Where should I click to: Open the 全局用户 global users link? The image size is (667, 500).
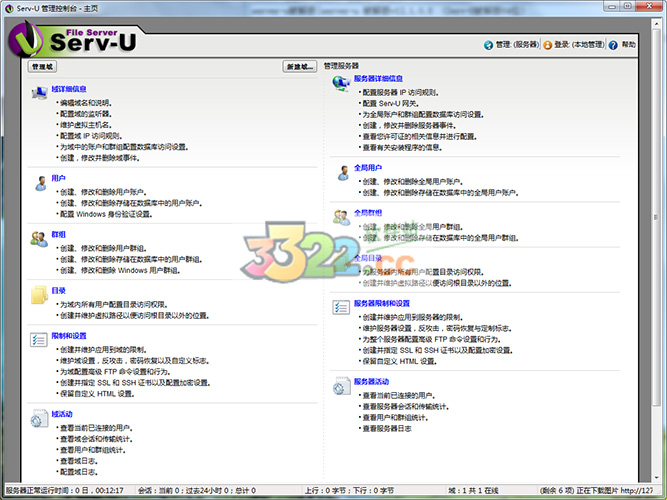point(367,167)
